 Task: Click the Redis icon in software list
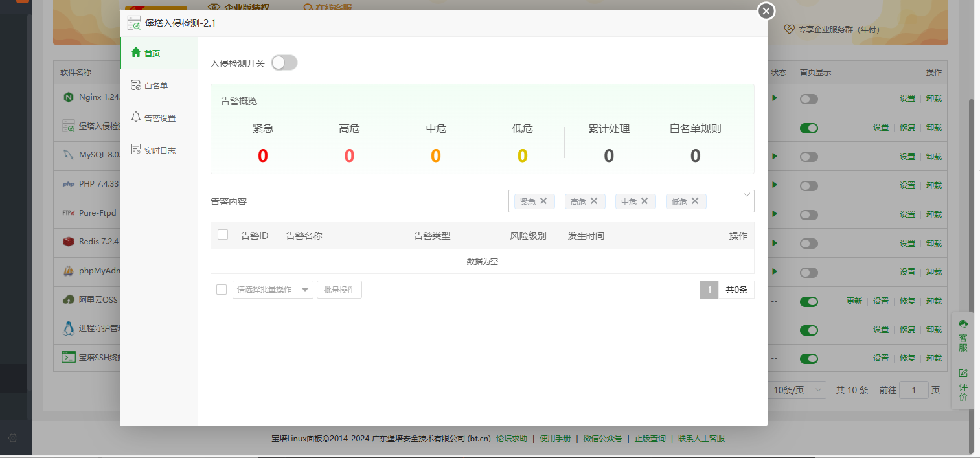[x=68, y=242]
